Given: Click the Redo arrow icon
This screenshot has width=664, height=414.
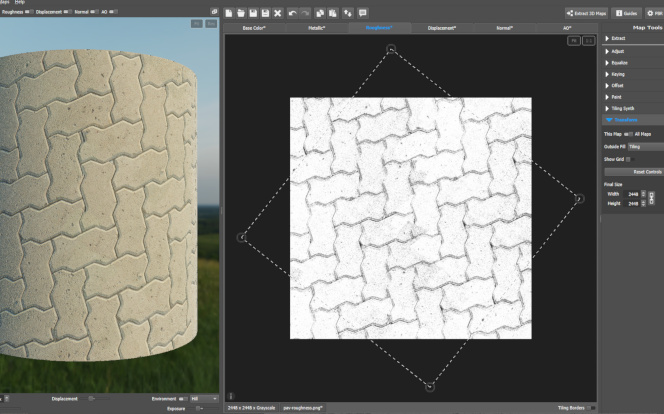Looking at the screenshot, I should (304, 13).
